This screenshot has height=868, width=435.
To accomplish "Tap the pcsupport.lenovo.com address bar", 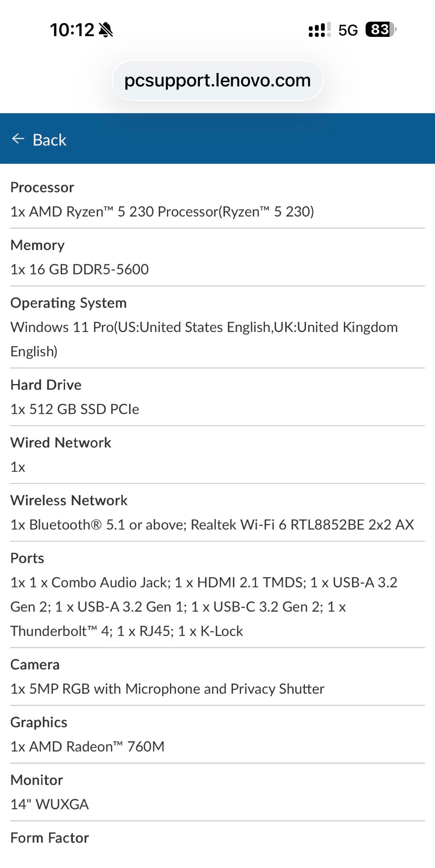I will pos(217,81).
